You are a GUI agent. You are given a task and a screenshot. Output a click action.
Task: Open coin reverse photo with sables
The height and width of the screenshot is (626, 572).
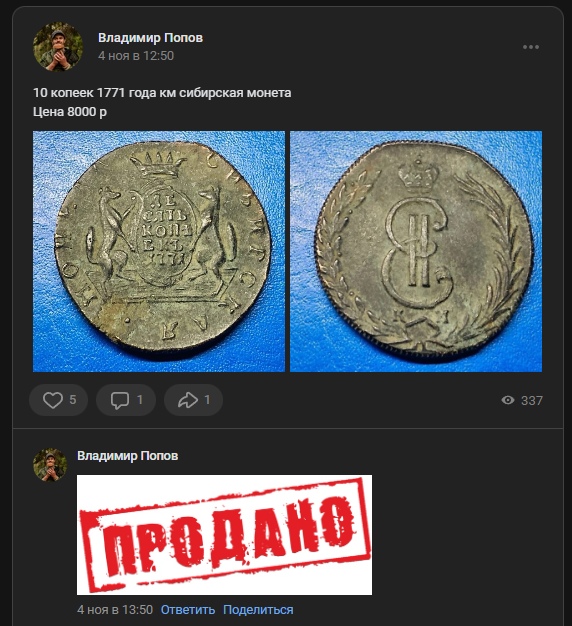click(x=159, y=252)
